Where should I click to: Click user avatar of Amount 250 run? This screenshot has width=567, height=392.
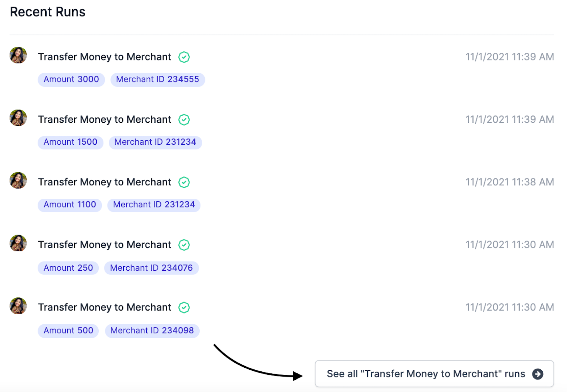click(x=18, y=243)
